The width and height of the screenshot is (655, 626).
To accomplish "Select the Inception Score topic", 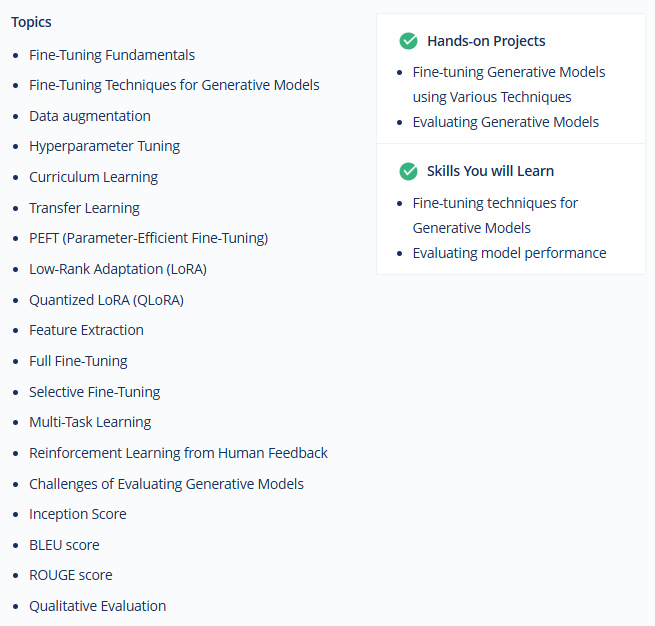I will (78, 514).
